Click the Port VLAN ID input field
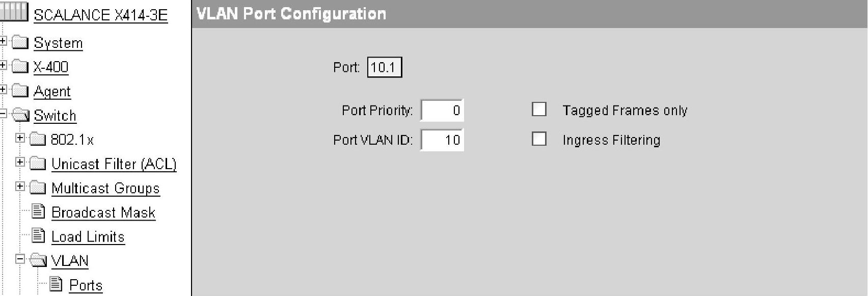This screenshot has height=296, width=868. tap(442, 140)
